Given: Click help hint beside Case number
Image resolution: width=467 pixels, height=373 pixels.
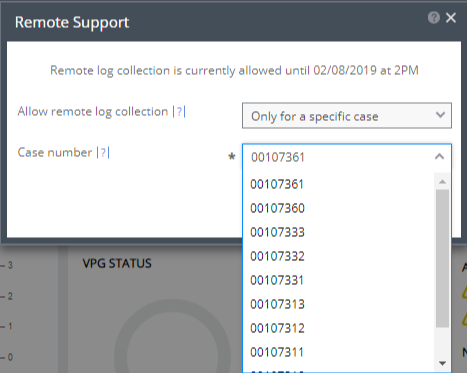Looking at the screenshot, I should click(x=103, y=153).
